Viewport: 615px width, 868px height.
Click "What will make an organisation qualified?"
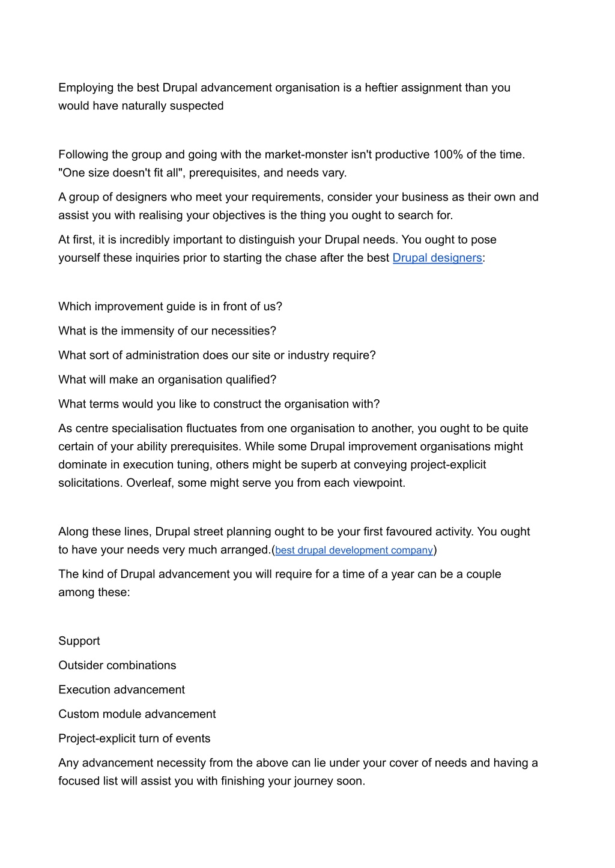pos(167,379)
